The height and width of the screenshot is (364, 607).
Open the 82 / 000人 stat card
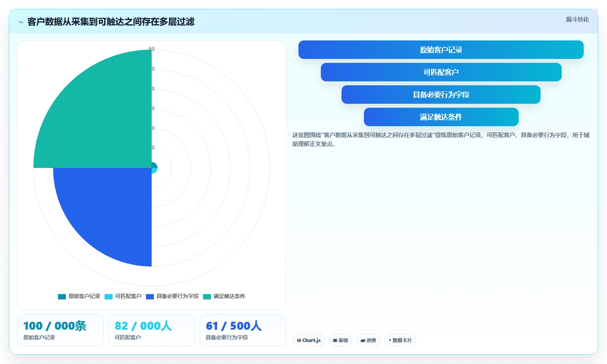coord(152,330)
